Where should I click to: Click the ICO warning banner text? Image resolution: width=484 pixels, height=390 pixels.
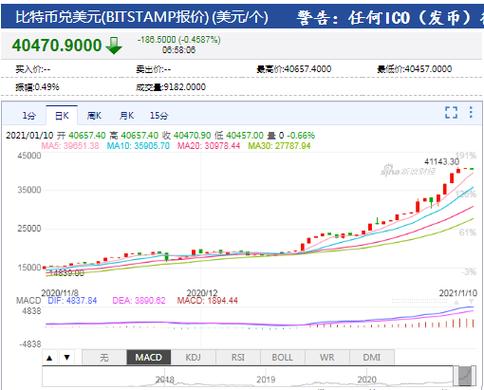[390, 17]
